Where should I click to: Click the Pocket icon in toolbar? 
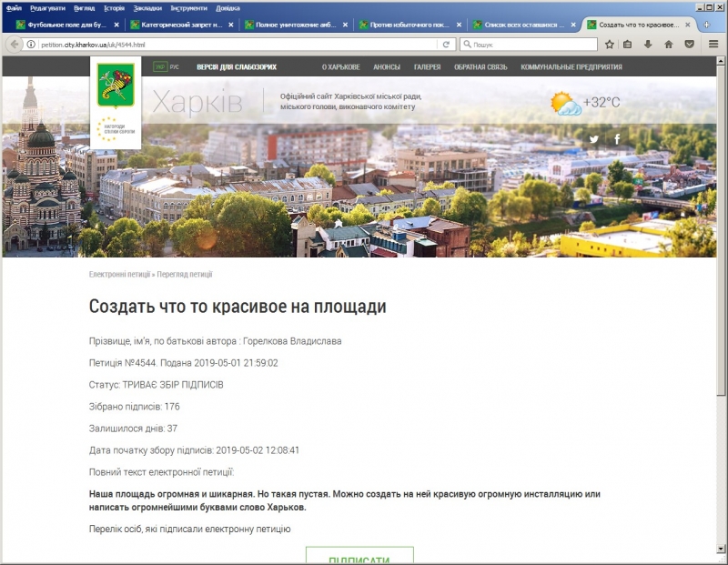[689, 44]
